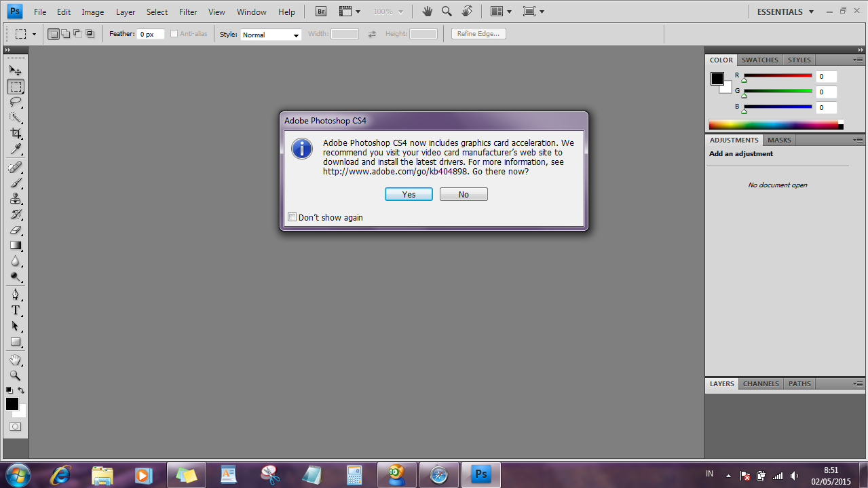Select the Crop tool
This screenshot has height=488, width=868.
pyautogui.click(x=15, y=134)
